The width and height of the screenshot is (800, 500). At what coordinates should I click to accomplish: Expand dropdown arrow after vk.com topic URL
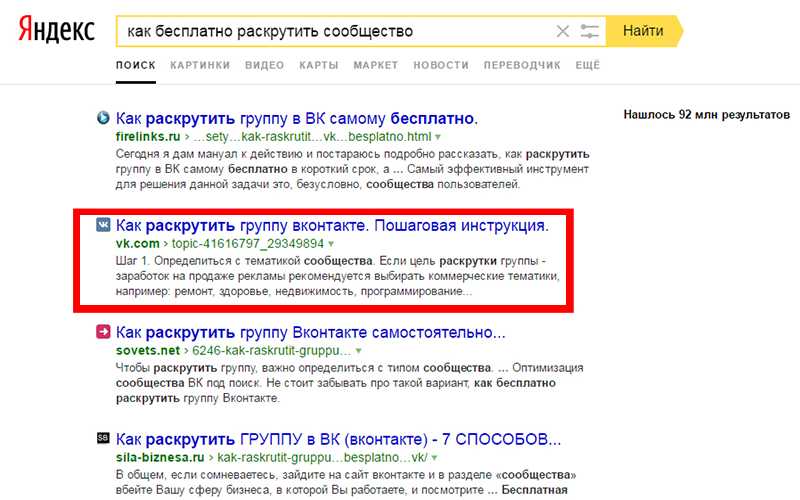tap(331, 244)
